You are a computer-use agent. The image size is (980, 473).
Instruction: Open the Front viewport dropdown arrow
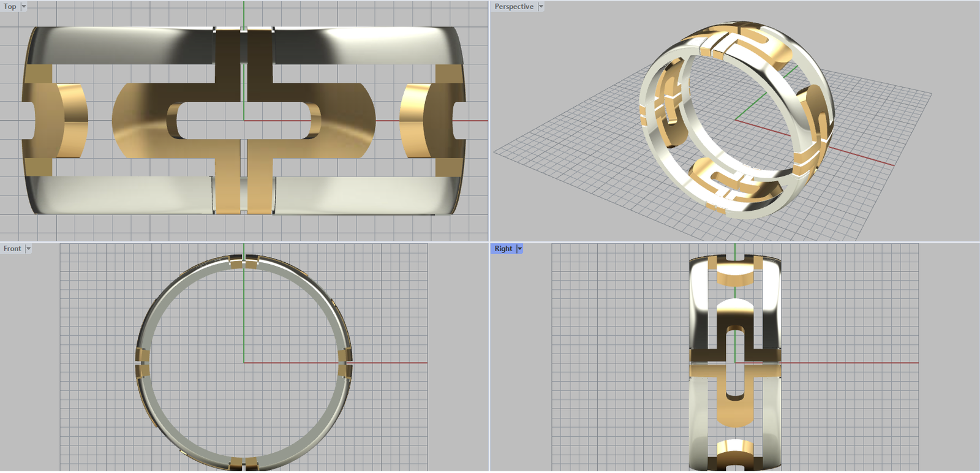[x=28, y=249]
